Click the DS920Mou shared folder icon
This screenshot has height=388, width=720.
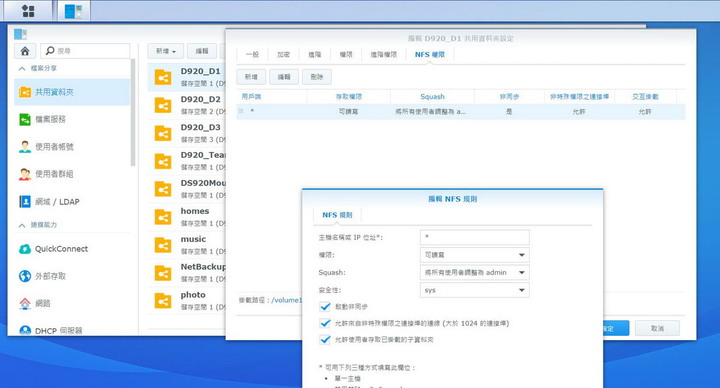coord(163,189)
